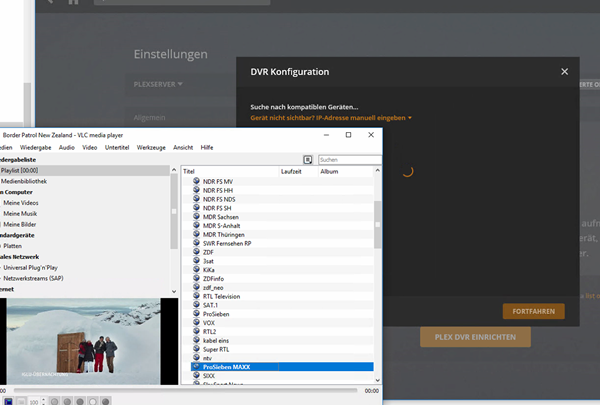This screenshot has width=600, height=405.
Task: Maximize the VLC media player window
Action: coord(348,135)
